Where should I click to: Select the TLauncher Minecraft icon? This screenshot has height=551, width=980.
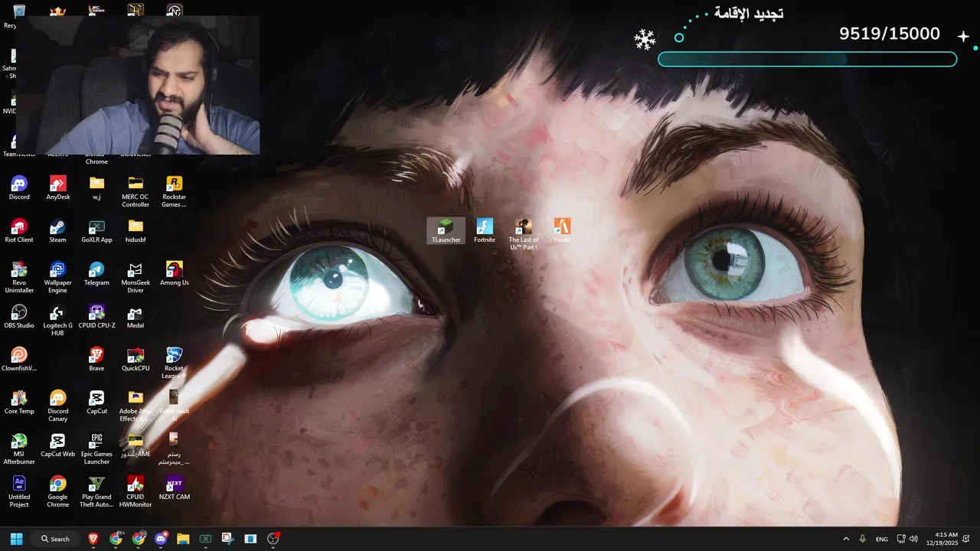[446, 230]
